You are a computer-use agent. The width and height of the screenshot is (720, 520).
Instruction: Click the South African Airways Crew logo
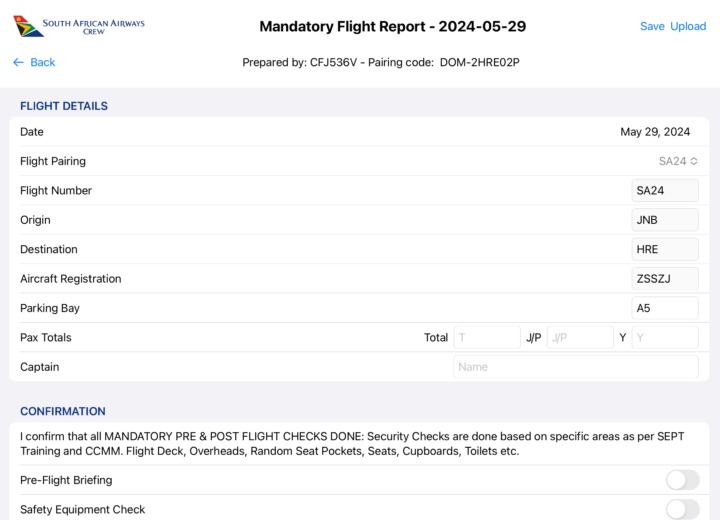(79, 25)
